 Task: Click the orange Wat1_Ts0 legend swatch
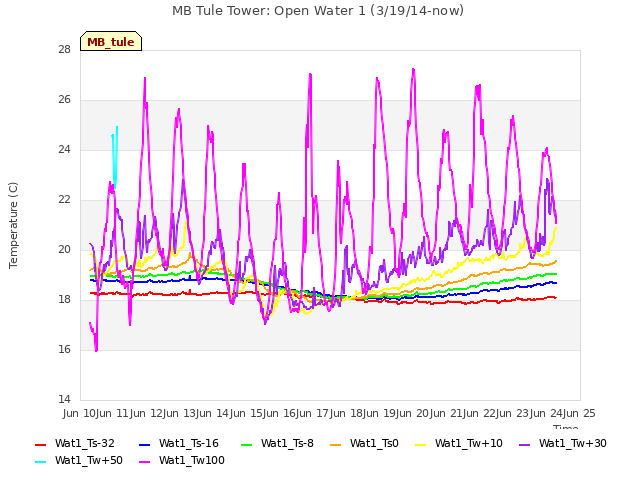click(336, 444)
